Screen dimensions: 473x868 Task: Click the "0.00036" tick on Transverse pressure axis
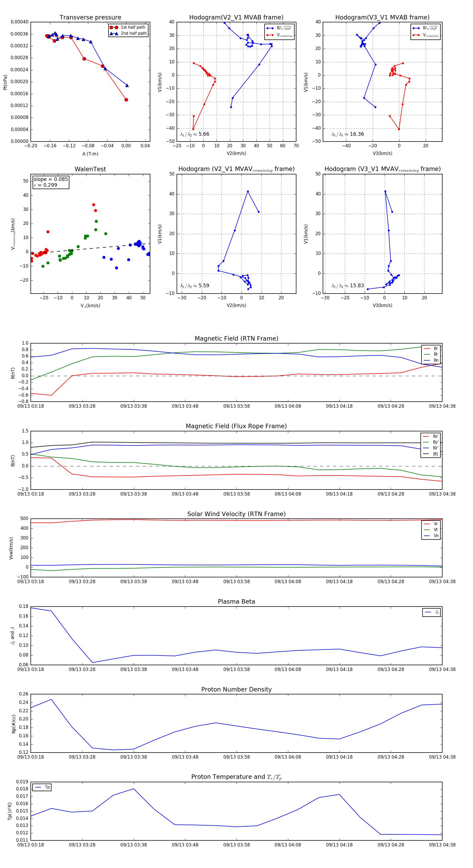19,34
